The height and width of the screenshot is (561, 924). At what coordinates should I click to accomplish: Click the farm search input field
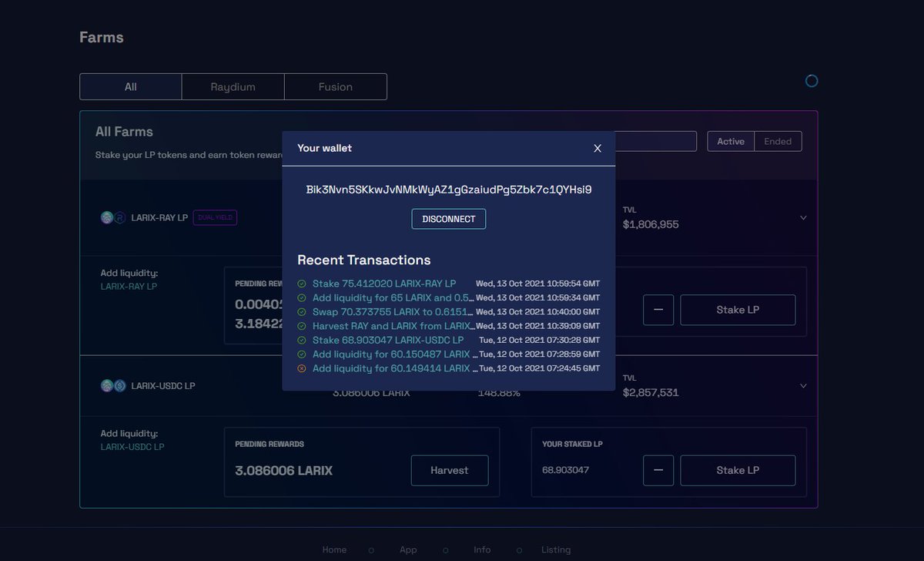[x=655, y=141]
